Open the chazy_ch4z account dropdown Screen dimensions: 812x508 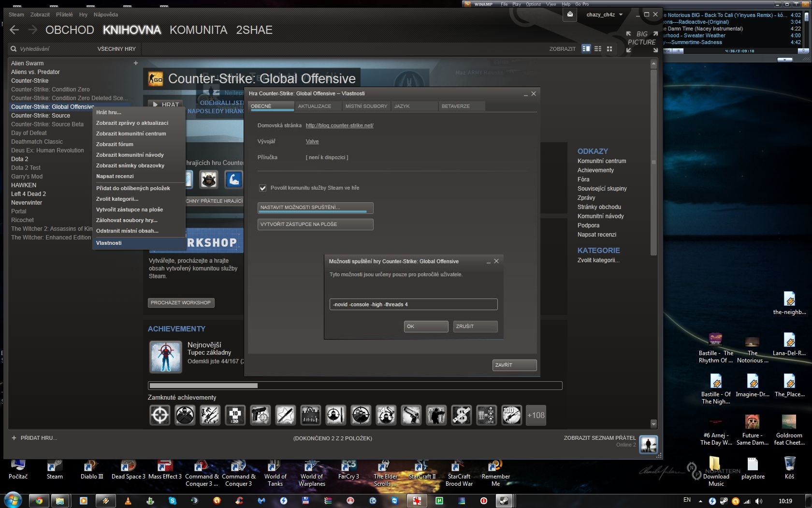[x=604, y=15]
